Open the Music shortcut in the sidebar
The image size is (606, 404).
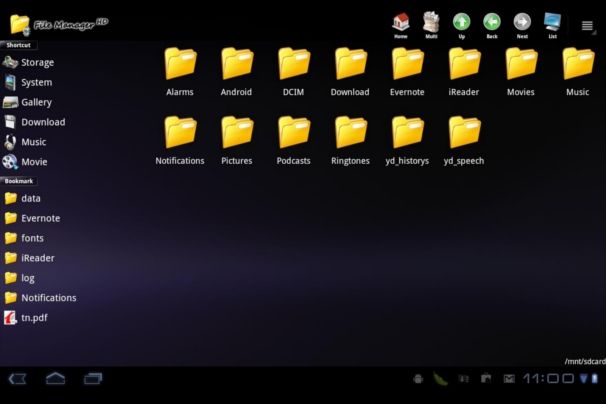click(x=24, y=142)
